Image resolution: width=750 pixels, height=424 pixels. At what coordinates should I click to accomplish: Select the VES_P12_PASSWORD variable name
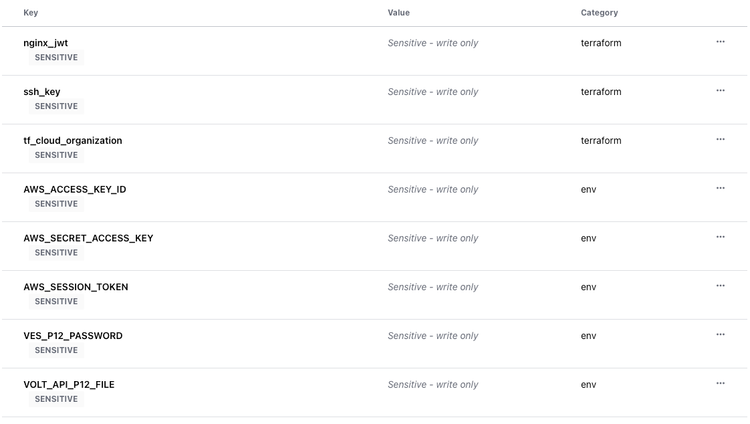click(73, 336)
